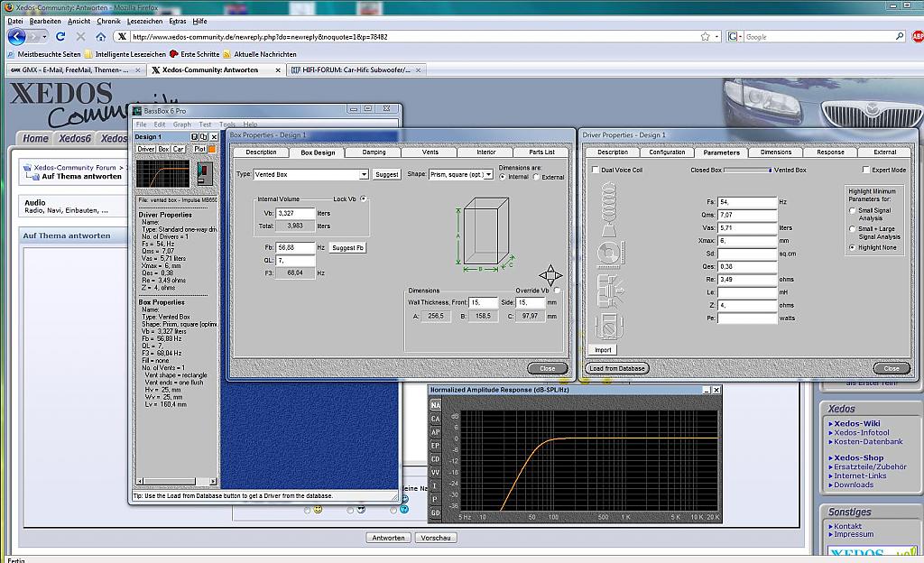The width and height of the screenshot is (924, 563).
Task: Click the four-arrow box orientation icon
Action: (550, 274)
